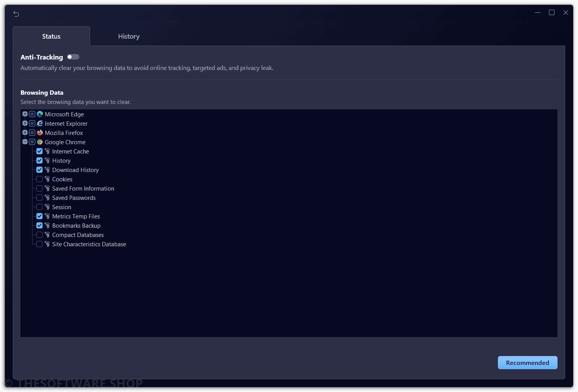Click footprint icon beside Compact Databases
Viewport: 578px width, 392px height.
(x=47, y=235)
